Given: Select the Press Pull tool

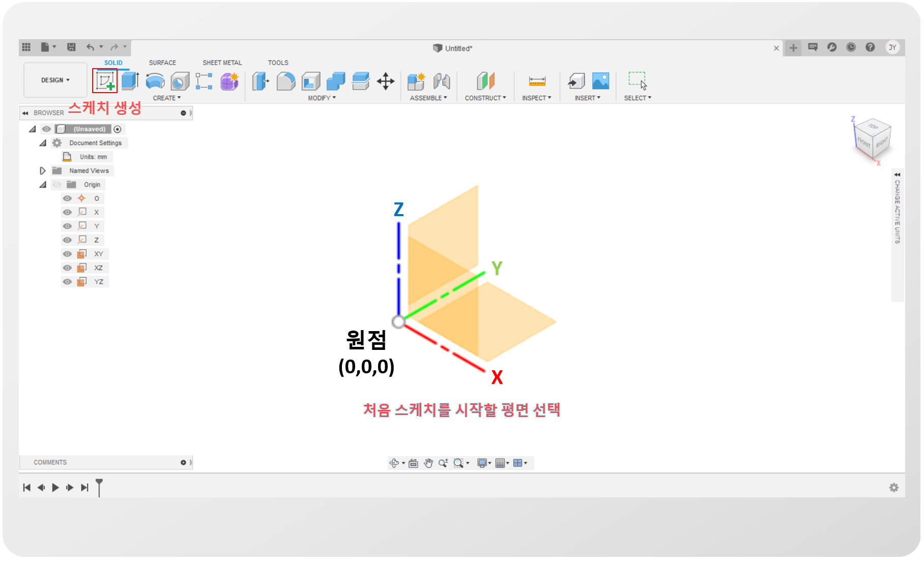Looking at the screenshot, I should pyautogui.click(x=261, y=81).
